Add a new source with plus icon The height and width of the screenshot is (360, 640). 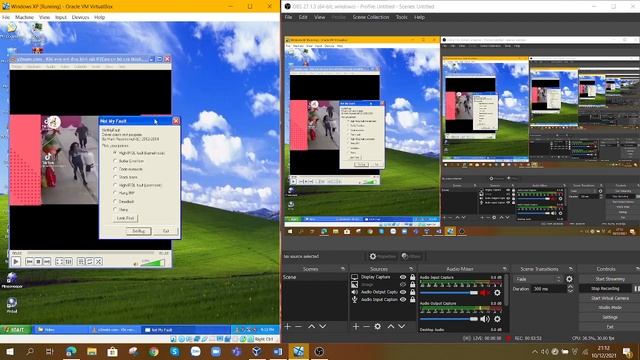(356, 327)
